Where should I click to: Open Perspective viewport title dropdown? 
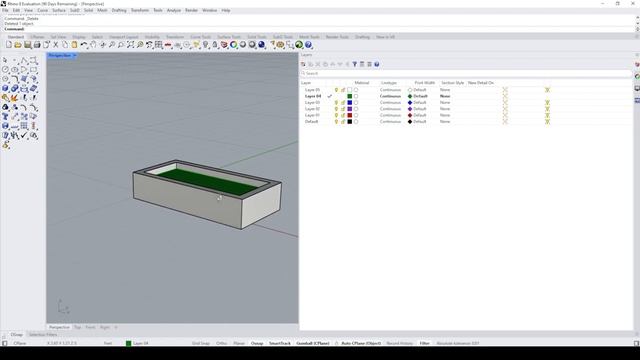[x=75, y=56]
